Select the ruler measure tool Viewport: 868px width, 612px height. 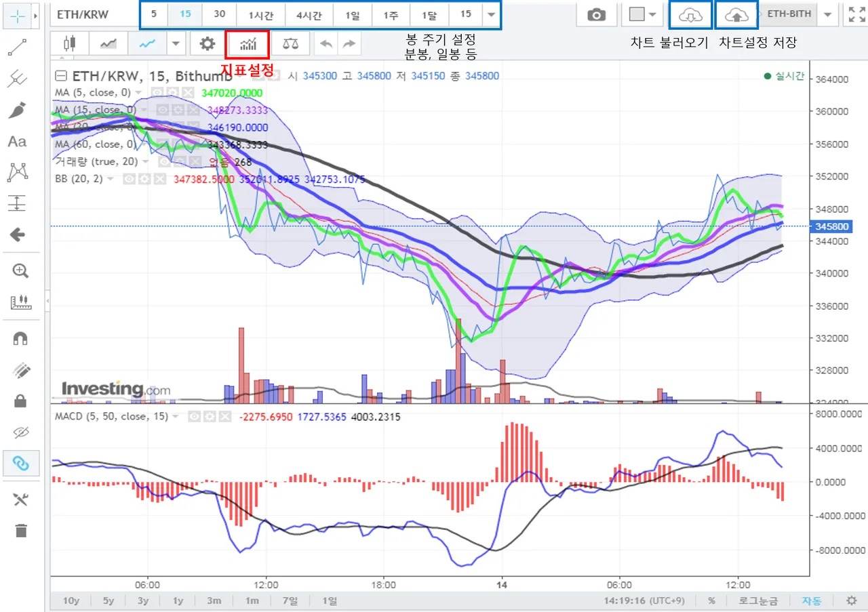[20, 302]
